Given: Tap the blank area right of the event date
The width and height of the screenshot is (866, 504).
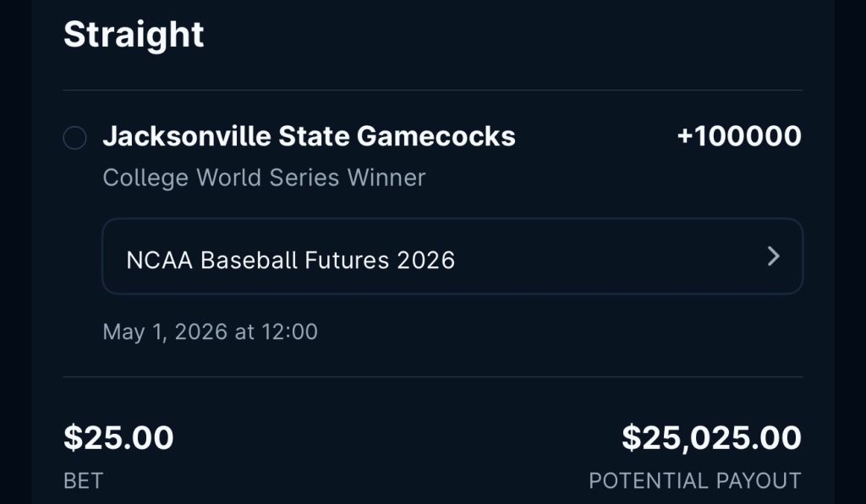Looking at the screenshot, I should pos(558,331).
